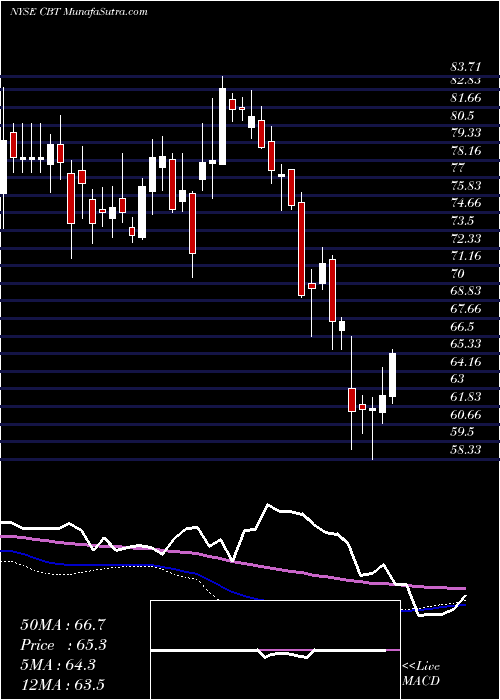Click the 70 price axis label
500x700 pixels.
point(458,274)
